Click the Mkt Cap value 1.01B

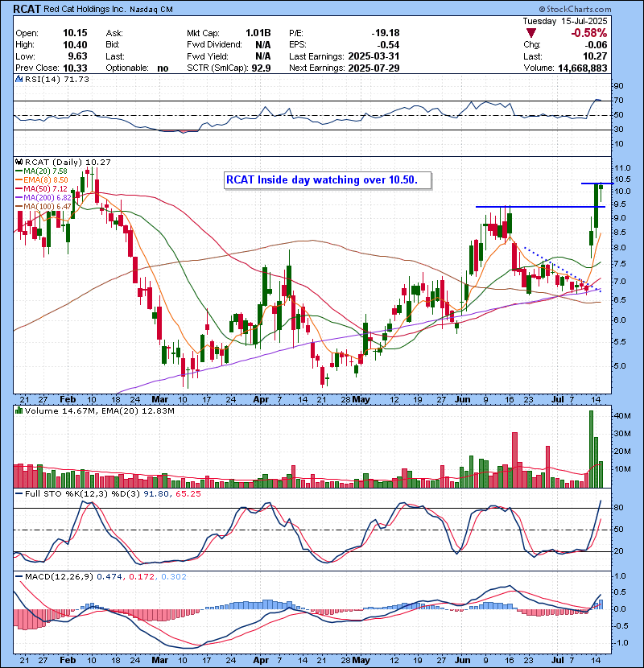pyautogui.click(x=258, y=33)
